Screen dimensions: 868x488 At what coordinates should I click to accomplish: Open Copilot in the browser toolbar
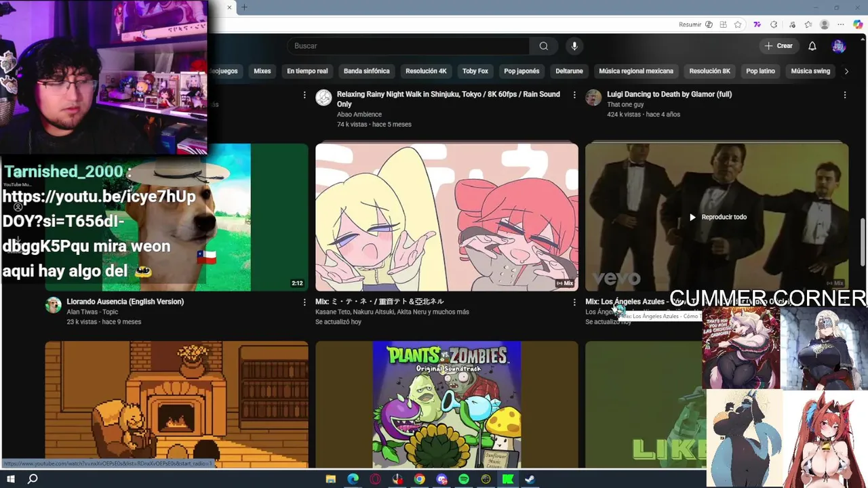pos(858,24)
